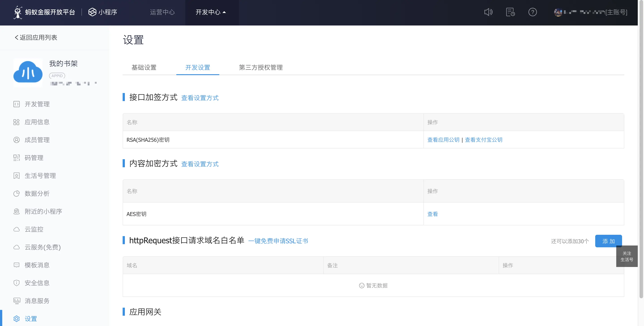644x326 pixels.
Task: Expand the 开发中心 dropdown menu
Action: (x=211, y=12)
